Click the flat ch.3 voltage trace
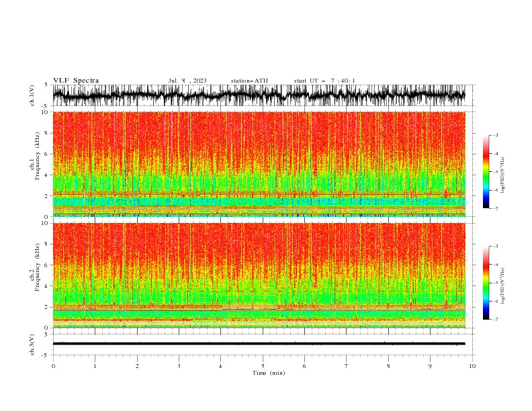 (x=259, y=344)
